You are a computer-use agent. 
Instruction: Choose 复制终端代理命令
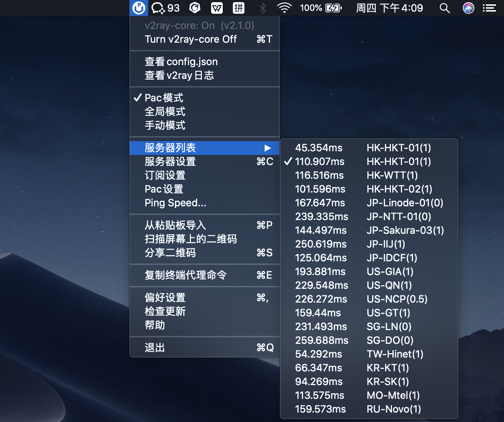(x=205, y=275)
